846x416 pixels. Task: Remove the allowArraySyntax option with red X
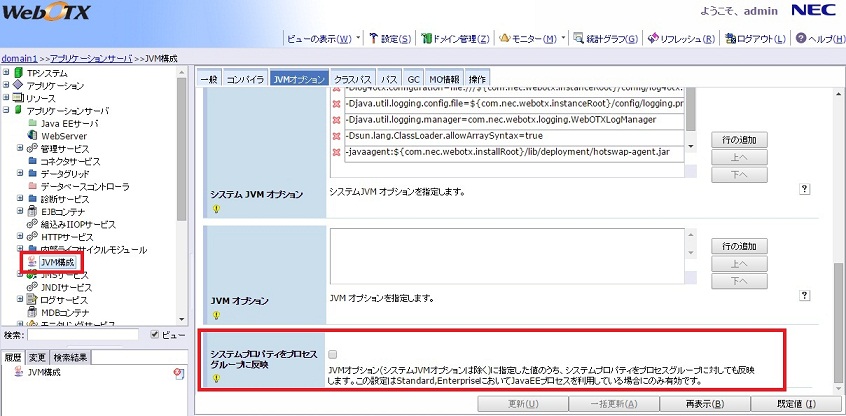[x=336, y=136]
